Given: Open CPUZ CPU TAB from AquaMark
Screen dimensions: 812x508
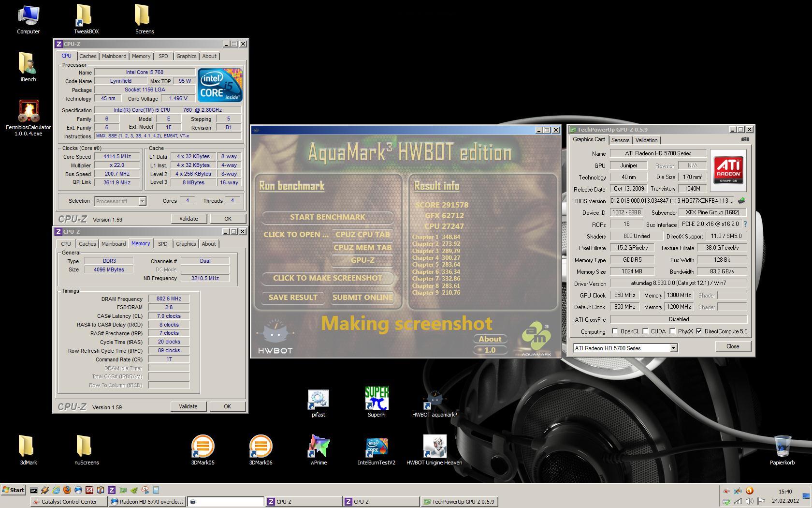Looking at the screenshot, I should [x=362, y=234].
